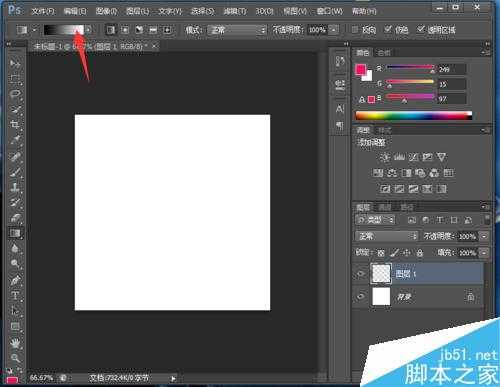Open the 编辑(E) menu
The image size is (500, 387).
point(75,11)
